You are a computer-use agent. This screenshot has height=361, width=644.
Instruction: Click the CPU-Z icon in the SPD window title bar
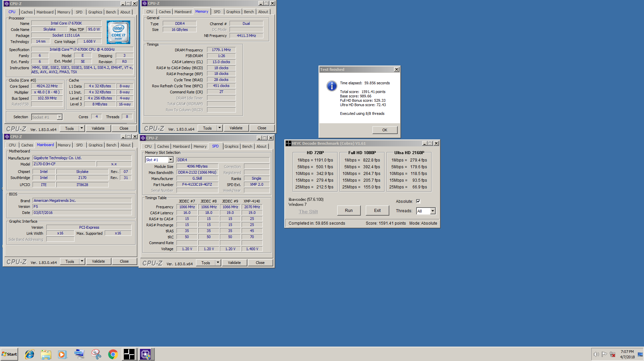point(143,138)
